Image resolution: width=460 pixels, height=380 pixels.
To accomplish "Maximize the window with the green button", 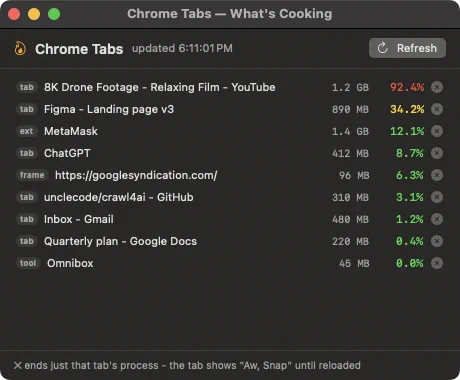I will (x=54, y=14).
